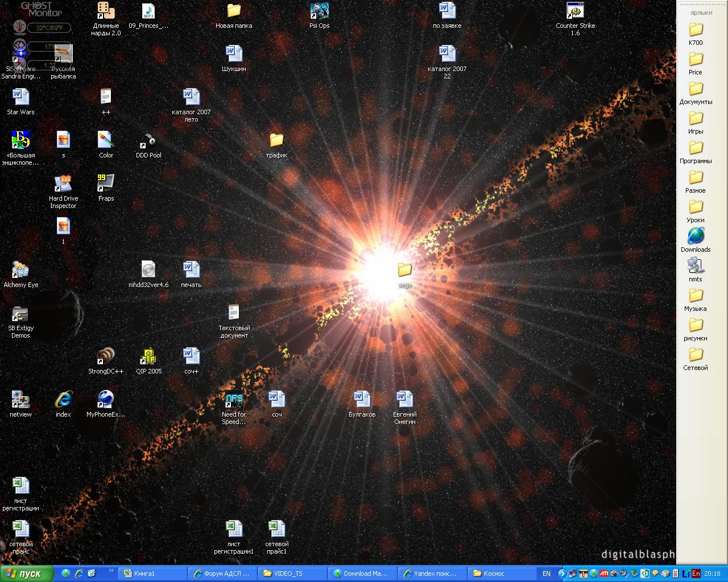728x582 pixels.
Task: Open Downloads in the ярлыки sidebar
Action: click(x=696, y=236)
